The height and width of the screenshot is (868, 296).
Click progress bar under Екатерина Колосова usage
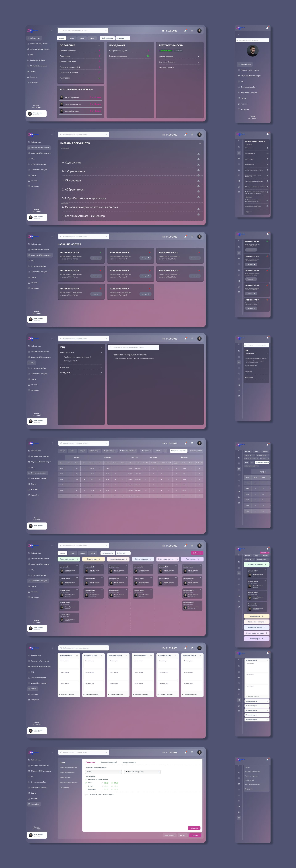pyautogui.click(x=80, y=107)
